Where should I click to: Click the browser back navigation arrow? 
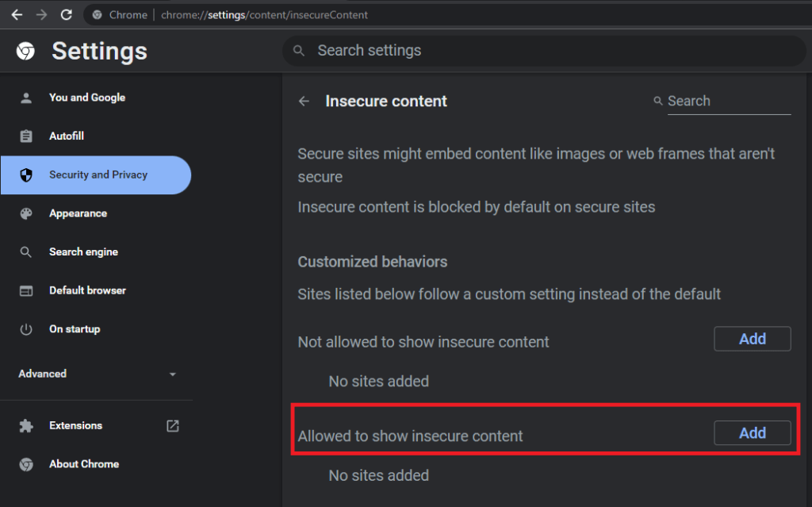pyautogui.click(x=17, y=13)
